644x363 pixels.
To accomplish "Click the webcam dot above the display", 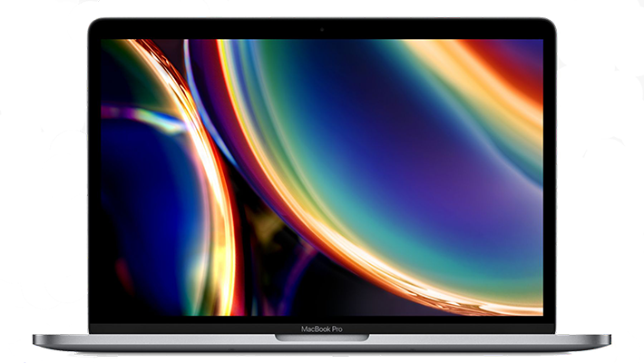I will coord(322,29).
